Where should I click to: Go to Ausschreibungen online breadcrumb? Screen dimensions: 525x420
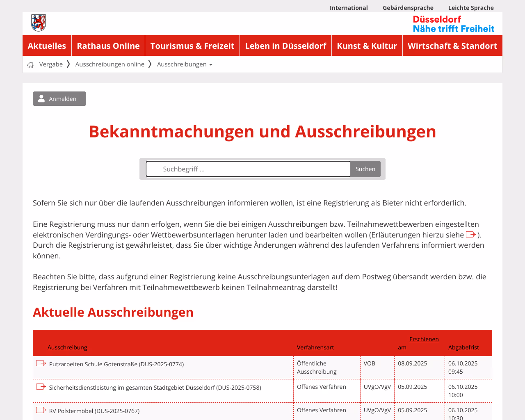(x=110, y=64)
